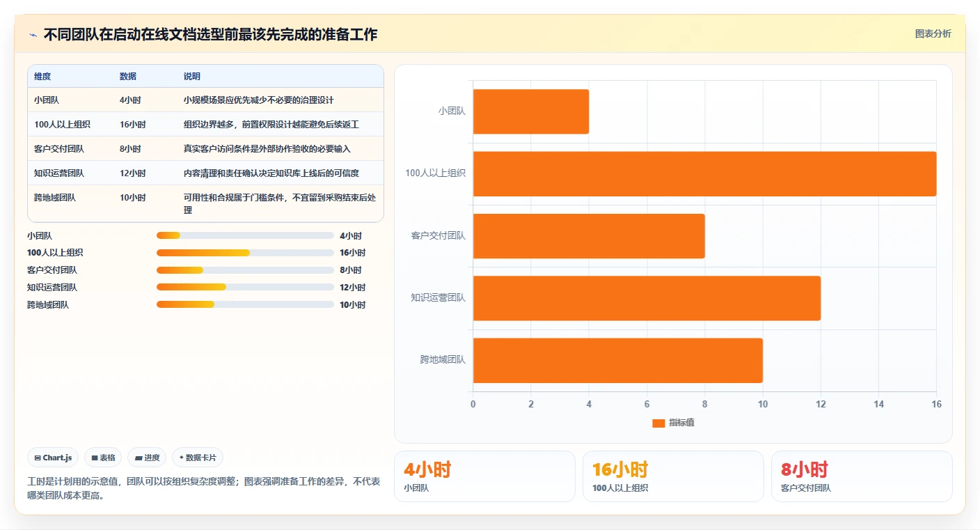
Task: Click description 小规模场景应优先减少不必要的治理设计
Action: point(259,100)
